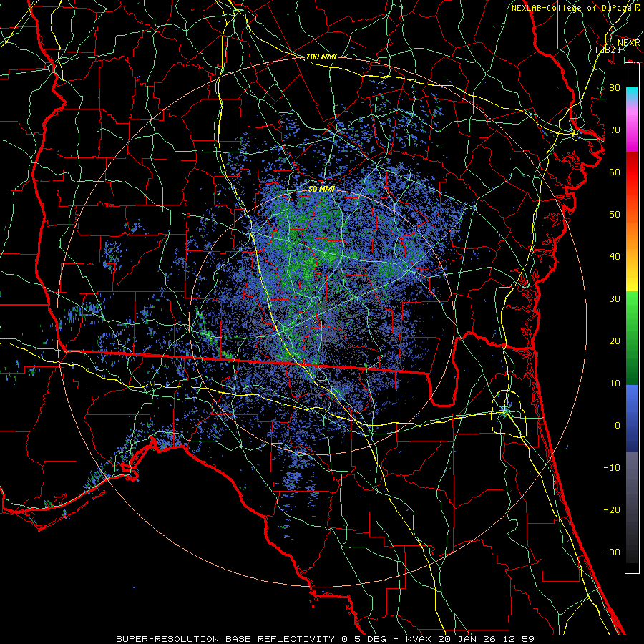Click the -30 value on the dBZ scale
Screen dimensions: 644x644
pos(612,552)
